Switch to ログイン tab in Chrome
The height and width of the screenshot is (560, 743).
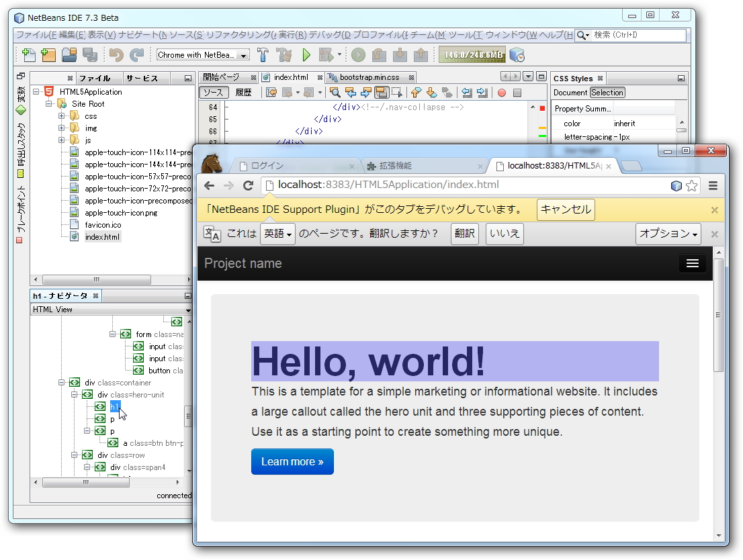click(296, 166)
